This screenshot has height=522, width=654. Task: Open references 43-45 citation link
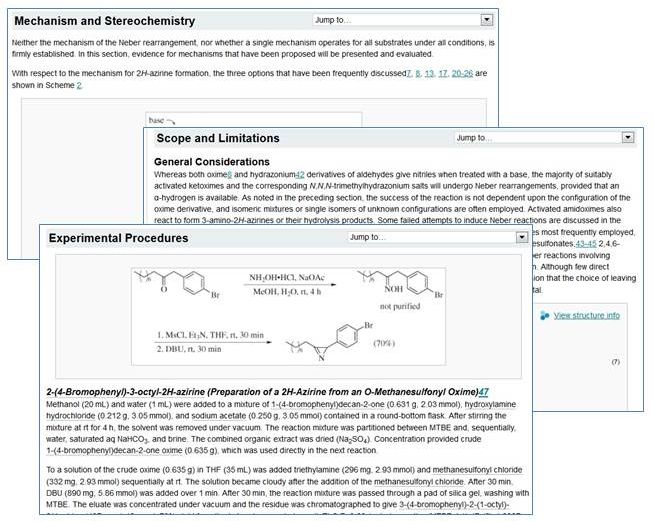click(x=586, y=243)
